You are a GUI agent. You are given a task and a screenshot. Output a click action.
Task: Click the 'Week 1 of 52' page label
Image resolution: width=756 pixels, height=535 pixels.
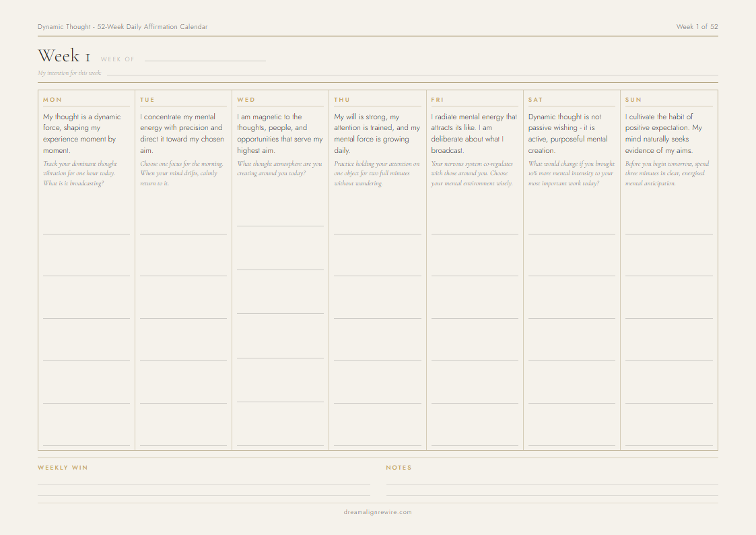click(x=697, y=26)
